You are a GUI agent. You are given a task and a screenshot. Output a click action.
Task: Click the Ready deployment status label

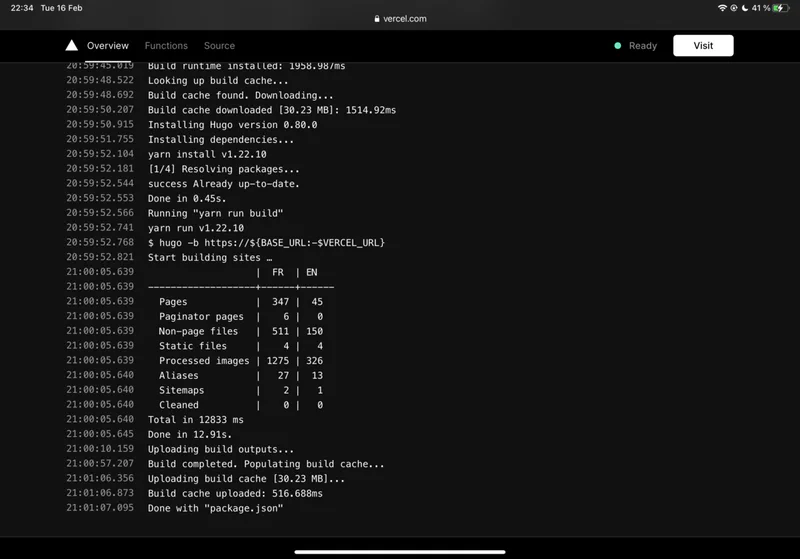tap(643, 45)
